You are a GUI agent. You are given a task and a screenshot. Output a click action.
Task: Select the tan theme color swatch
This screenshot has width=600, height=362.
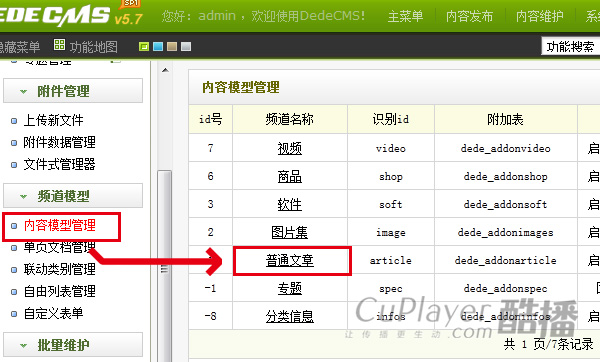pyautogui.click(x=172, y=47)
